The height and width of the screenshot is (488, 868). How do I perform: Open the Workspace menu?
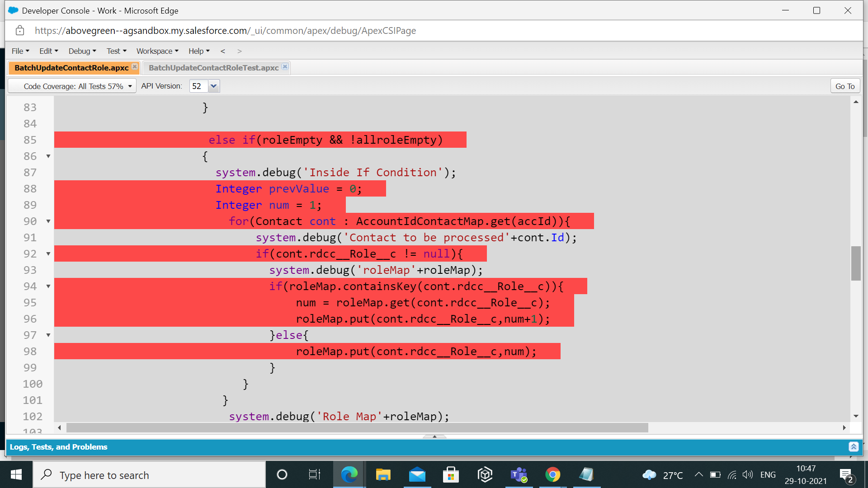[x=157, y=51]
